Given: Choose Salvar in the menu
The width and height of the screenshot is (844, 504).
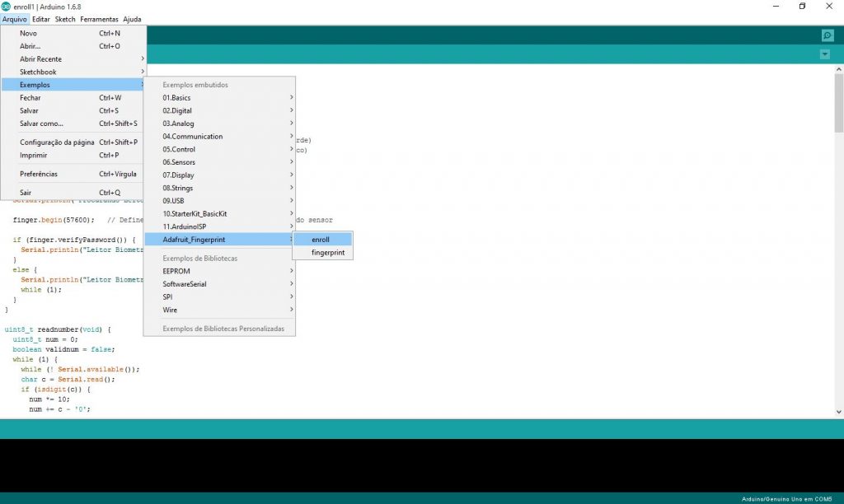Looking at the screenshot, I should pos(73,111).
